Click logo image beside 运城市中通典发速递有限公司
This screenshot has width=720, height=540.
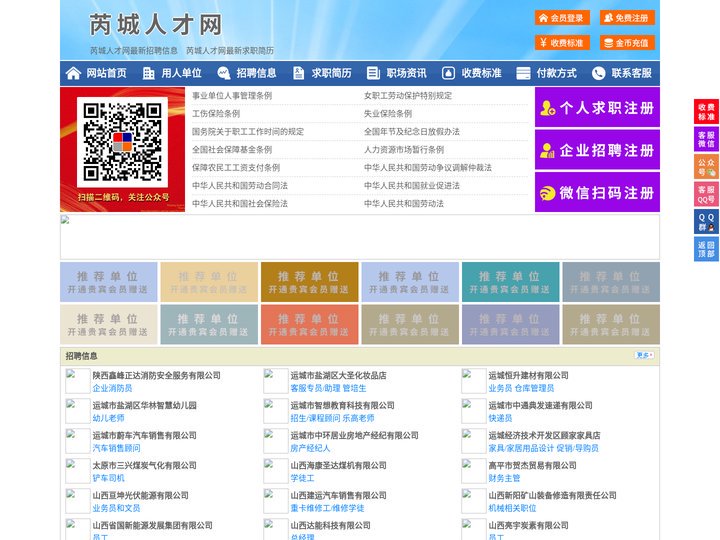(x=473, y=411)
